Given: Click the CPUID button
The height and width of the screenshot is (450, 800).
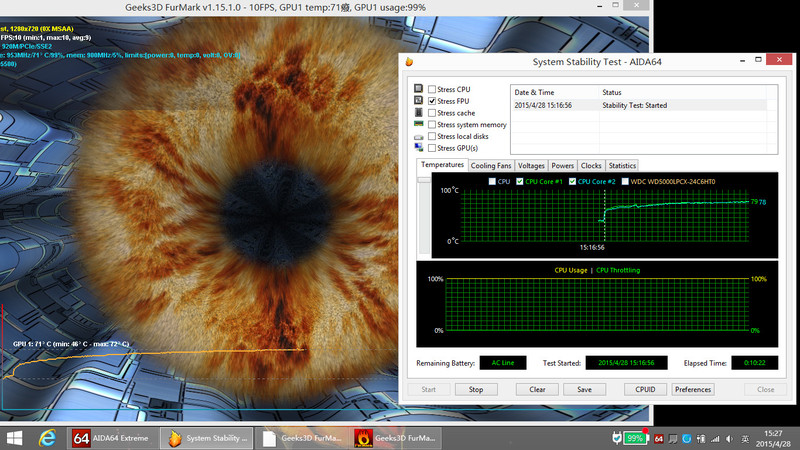Looking at the screenshot, I should [645, 389].
